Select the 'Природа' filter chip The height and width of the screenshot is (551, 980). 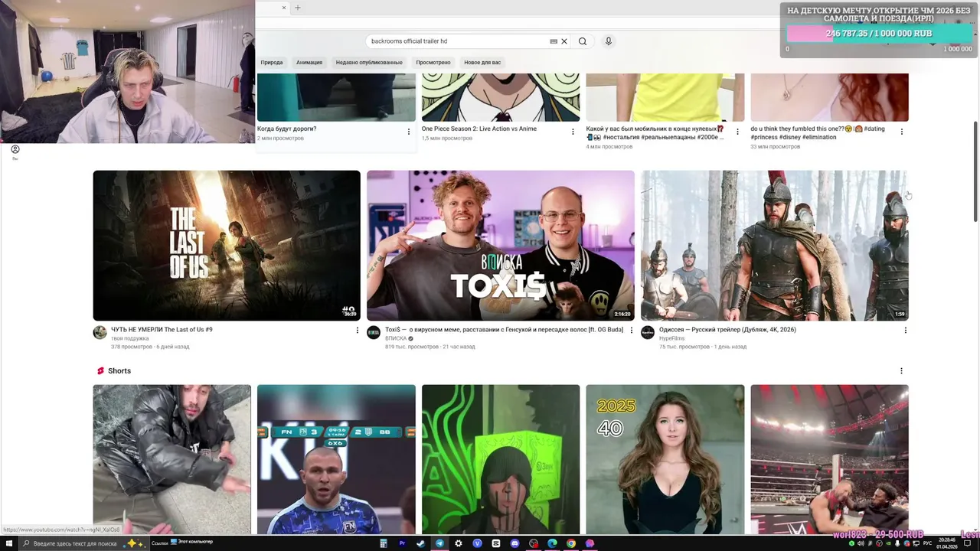tap(272, 62)
